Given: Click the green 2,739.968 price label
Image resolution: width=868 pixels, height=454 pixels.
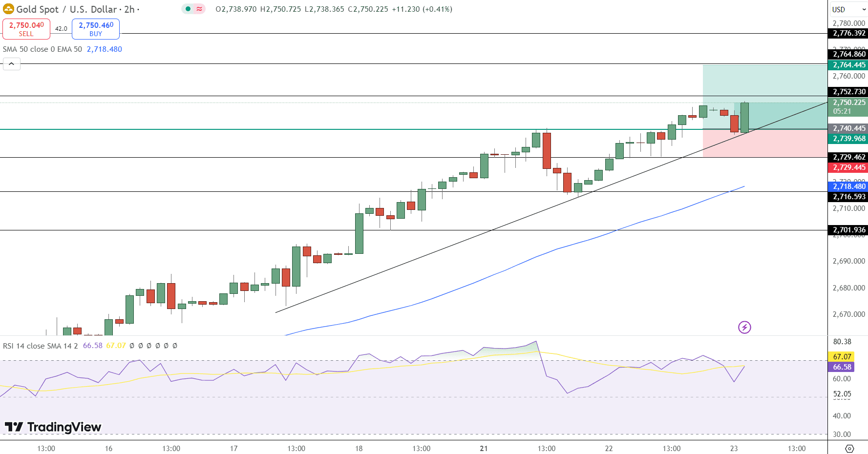Looking at the screenshot, I should tap(849, 139).
